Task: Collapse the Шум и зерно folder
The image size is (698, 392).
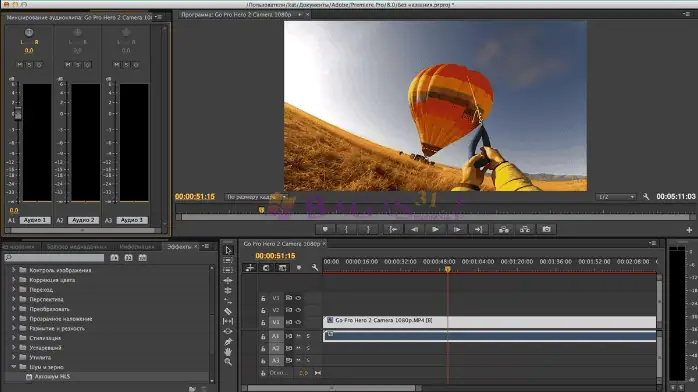Action: [x=13, y=367]
